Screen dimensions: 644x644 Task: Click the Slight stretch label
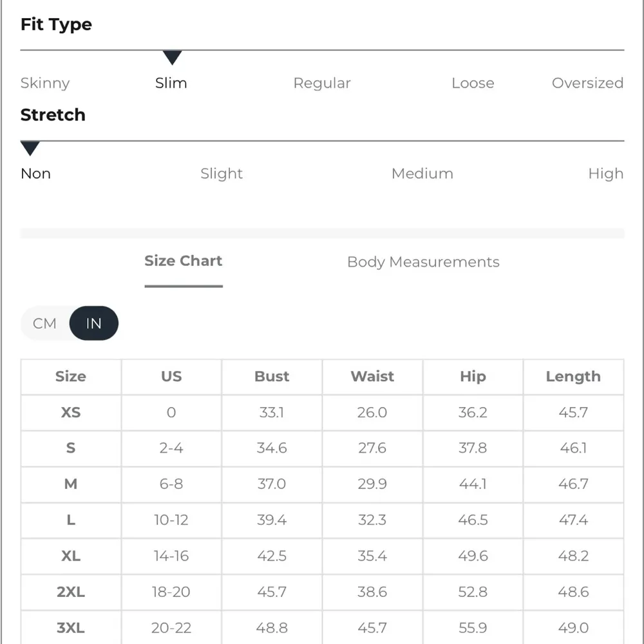point(222,174)
